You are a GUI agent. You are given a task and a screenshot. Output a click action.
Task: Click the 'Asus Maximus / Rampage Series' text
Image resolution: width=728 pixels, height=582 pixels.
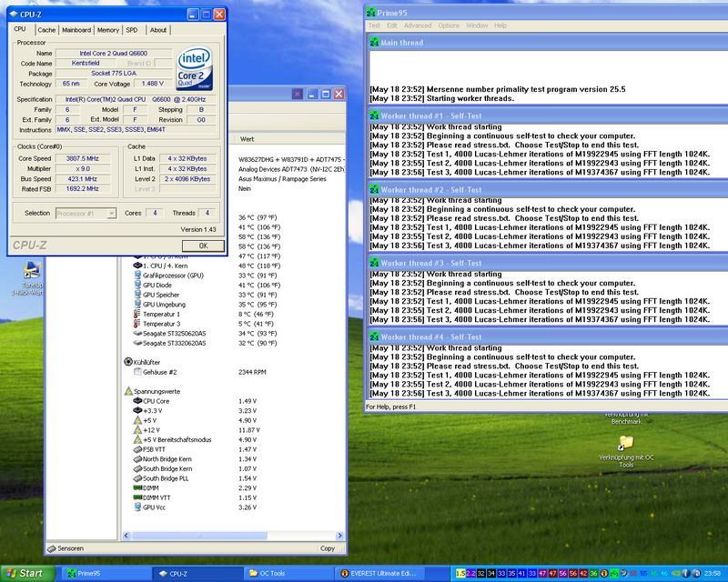[282, 178]
